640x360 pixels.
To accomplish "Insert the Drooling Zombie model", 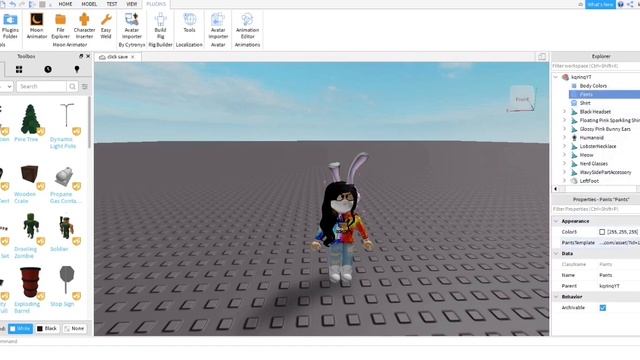I will (30, 235).
